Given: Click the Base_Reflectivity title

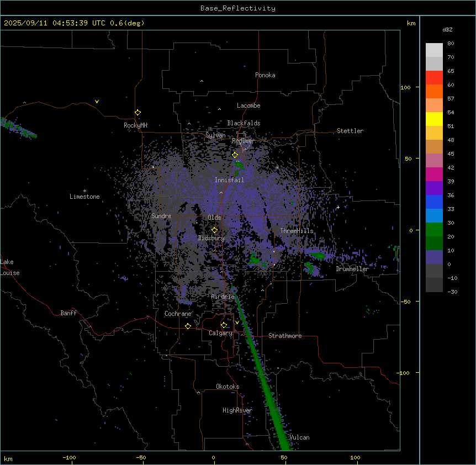Looking at the screenshot, I should pos(238,8).
